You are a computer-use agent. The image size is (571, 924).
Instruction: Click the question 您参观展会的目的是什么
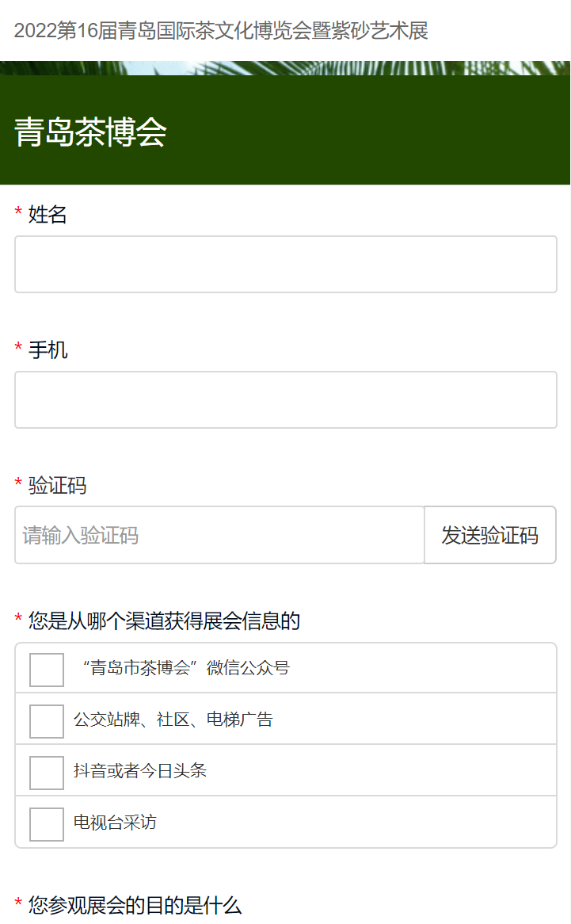coord(135,905)
